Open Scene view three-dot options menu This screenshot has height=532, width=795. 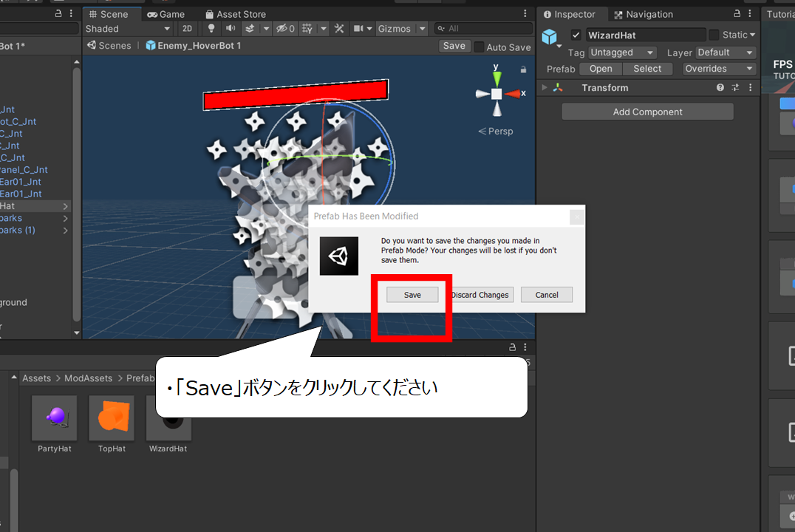(x=525, y=14)
